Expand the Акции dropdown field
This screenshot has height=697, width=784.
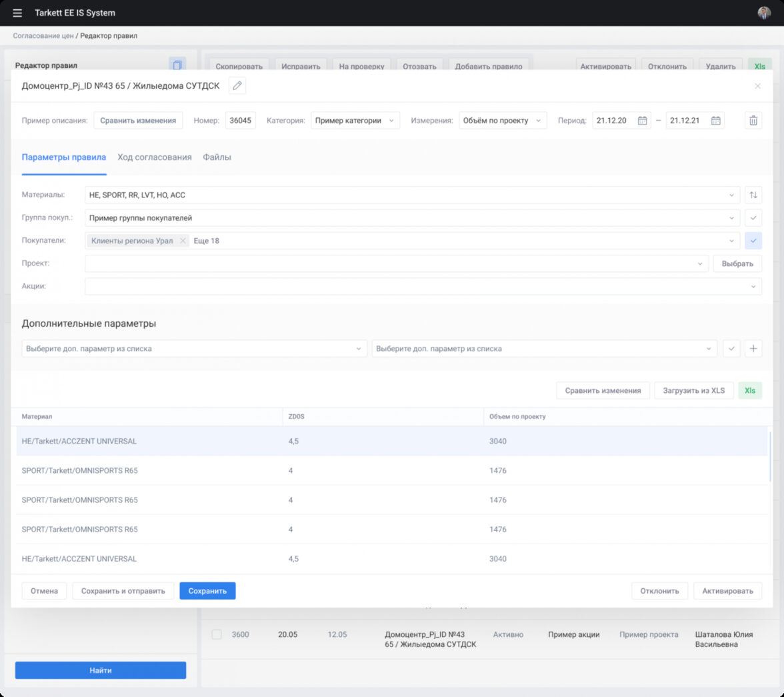point(423,286)
